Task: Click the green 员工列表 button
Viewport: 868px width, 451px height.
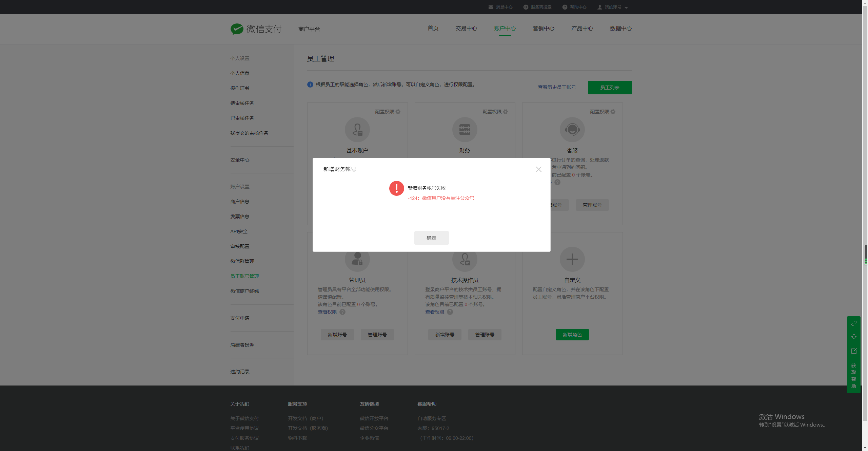Action: coord(610,88)
